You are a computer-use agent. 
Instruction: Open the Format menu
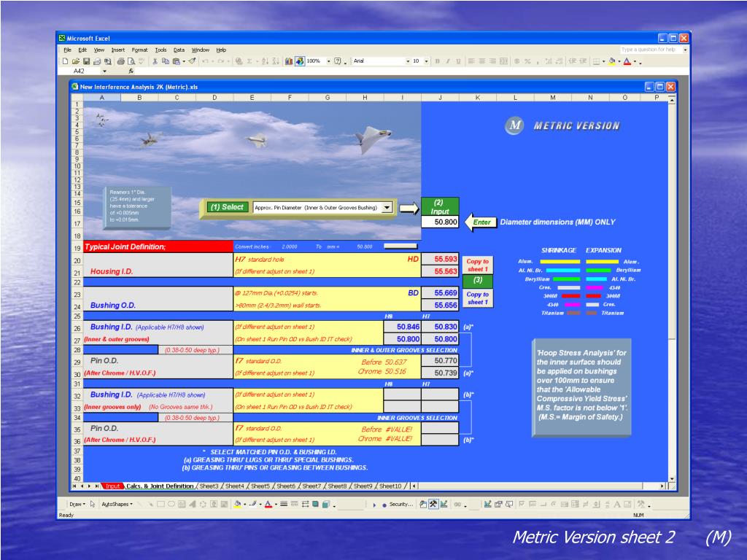139,50
